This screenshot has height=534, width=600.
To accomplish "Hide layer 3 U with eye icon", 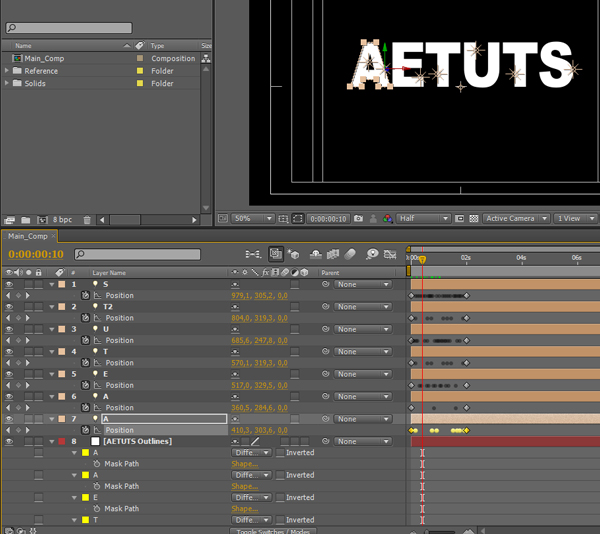I will point(9,329).
